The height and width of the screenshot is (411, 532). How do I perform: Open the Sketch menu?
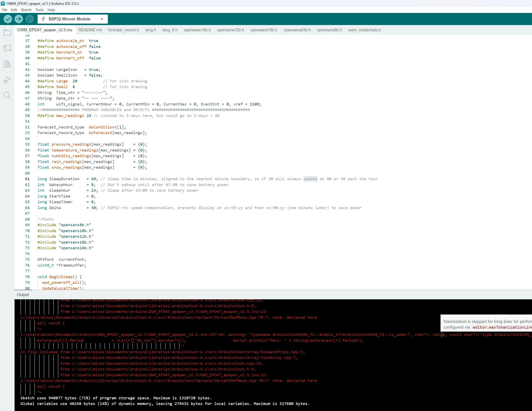click(26, 10)
